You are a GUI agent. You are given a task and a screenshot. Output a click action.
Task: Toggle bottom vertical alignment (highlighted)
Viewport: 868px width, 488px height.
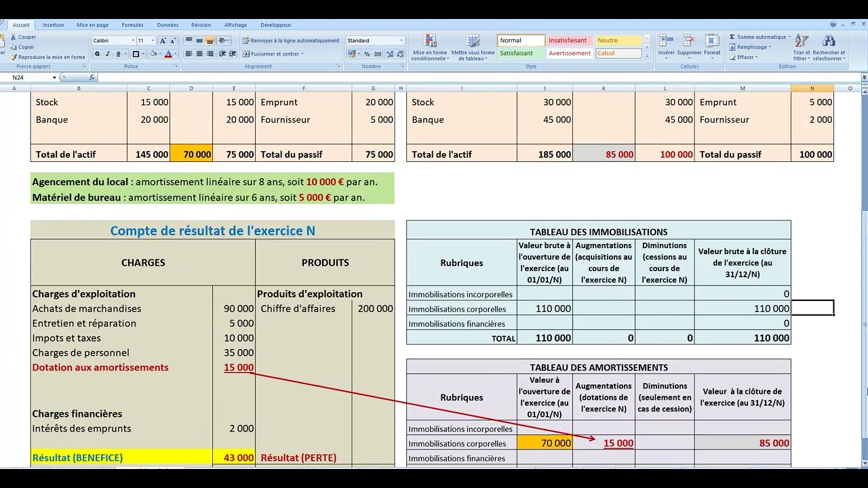pos(210,41)
